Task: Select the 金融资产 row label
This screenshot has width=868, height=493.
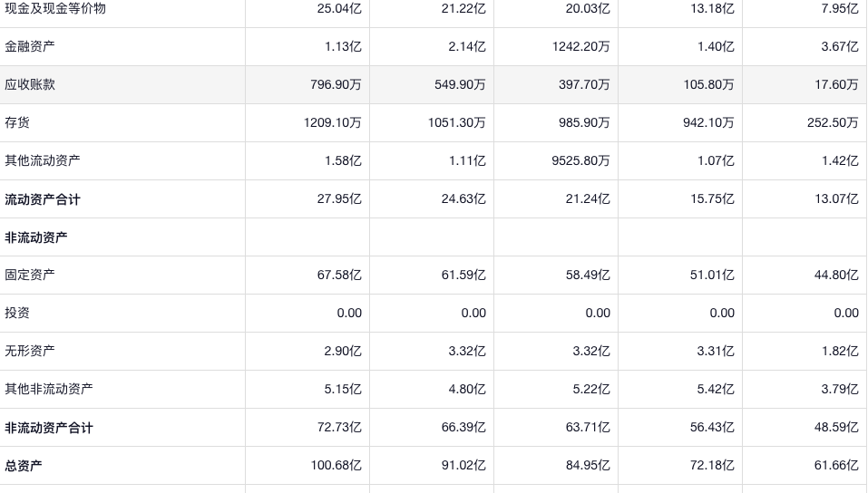Action: [30, 46]
